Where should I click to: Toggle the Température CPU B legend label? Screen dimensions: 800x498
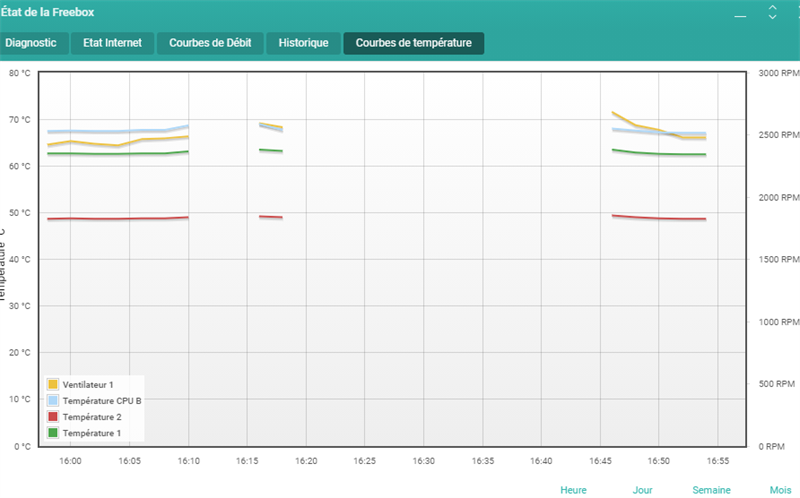101,400
